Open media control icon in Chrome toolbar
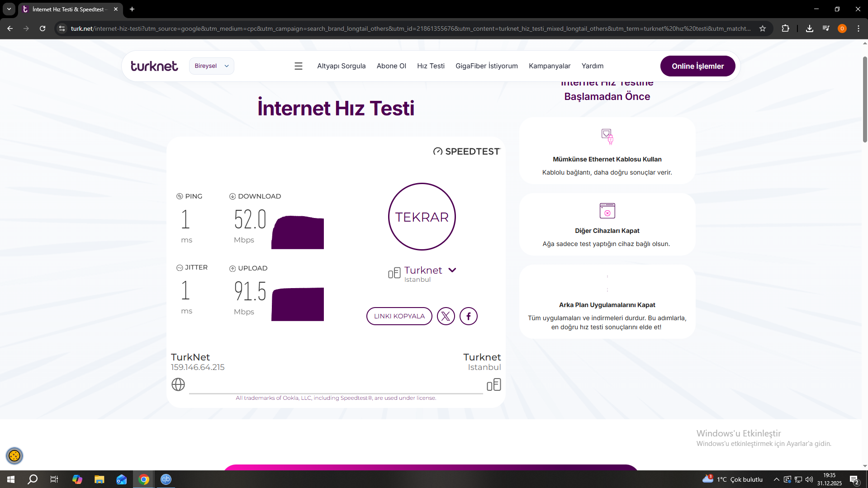This screenshot has height=488, width=868. point(826,28)
